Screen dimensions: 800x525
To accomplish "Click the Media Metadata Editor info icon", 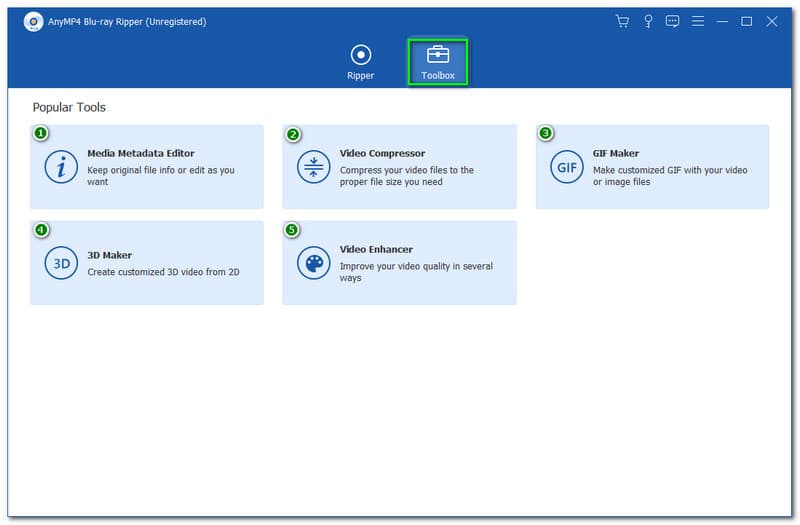I will coord(61,167).
